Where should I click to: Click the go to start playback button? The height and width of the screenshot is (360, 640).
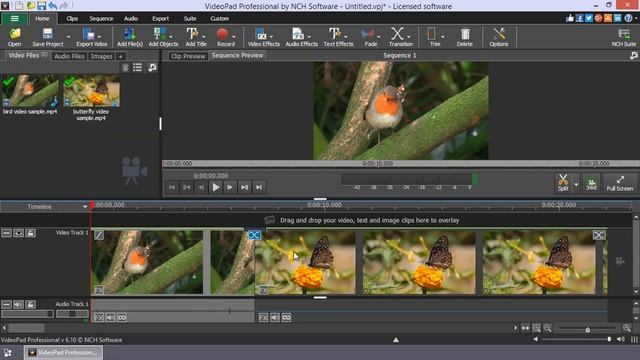point(172,187)
